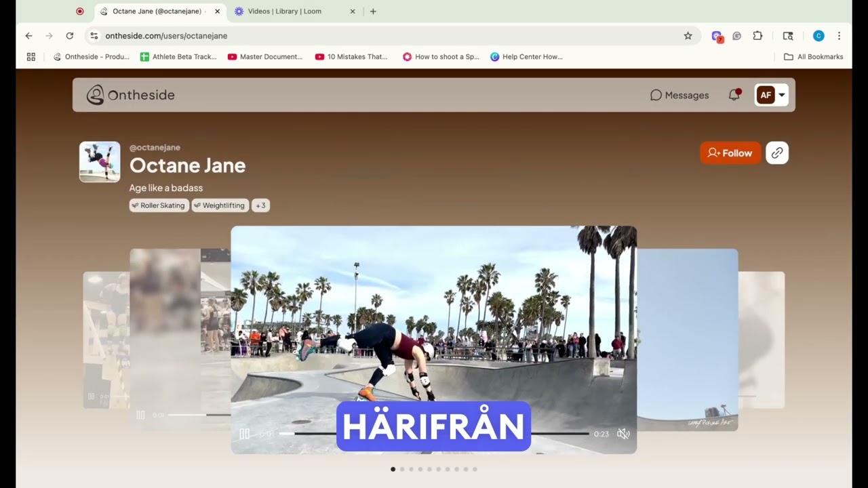Select the Roller Skating tag
The width and height of the screenshot is (868, 488).
159,205
